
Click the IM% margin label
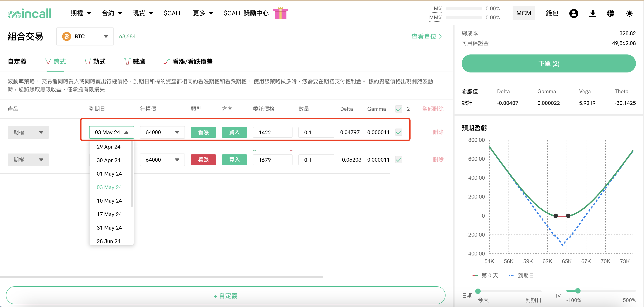(437, 9)
